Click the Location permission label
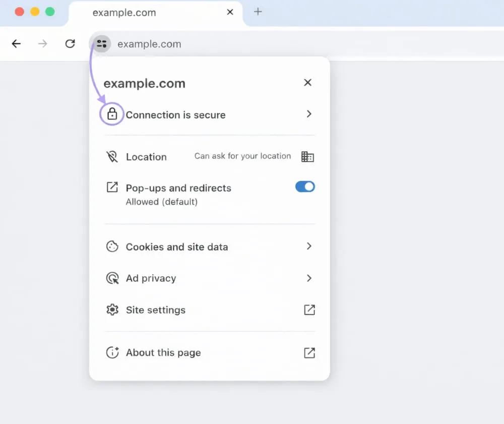 146,157
